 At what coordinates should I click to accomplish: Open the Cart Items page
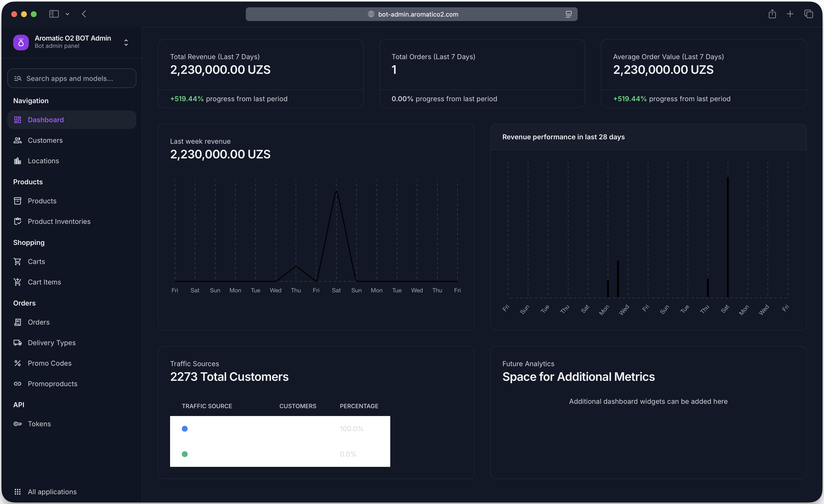(44, 282)
